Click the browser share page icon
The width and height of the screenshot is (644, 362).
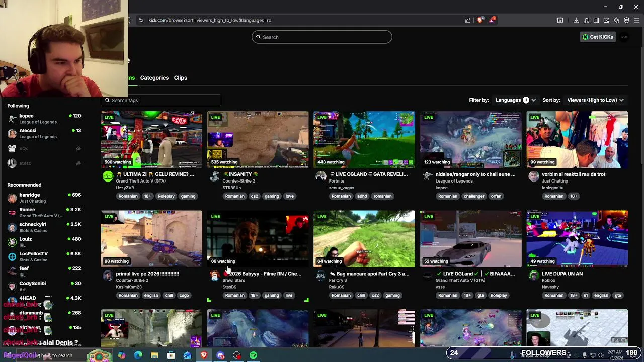468,20
